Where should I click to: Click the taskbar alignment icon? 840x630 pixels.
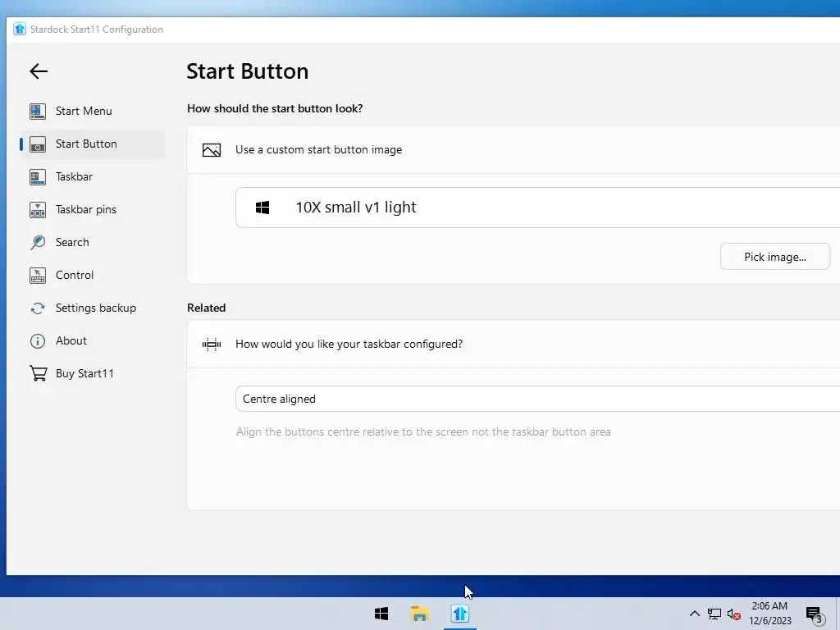click(212, 344)
